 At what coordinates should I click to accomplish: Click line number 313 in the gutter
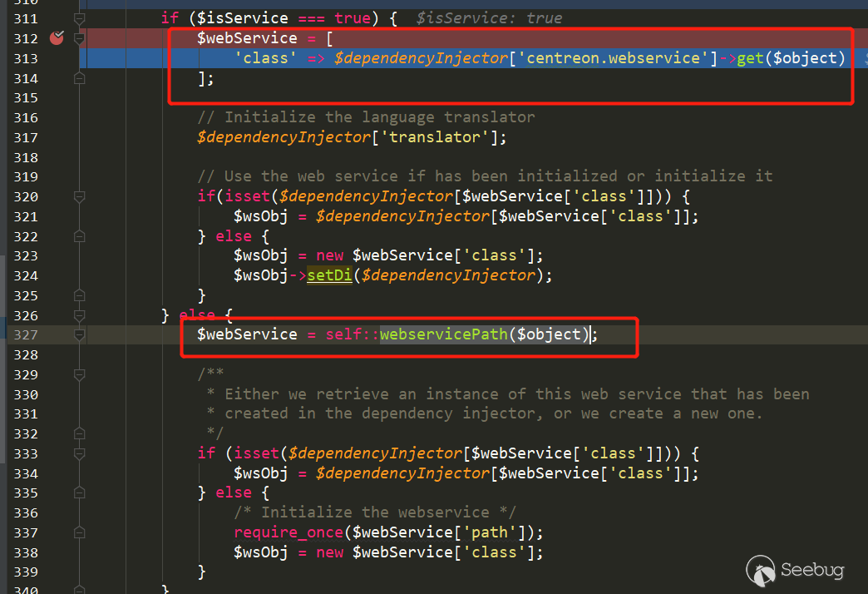point(26,59)
